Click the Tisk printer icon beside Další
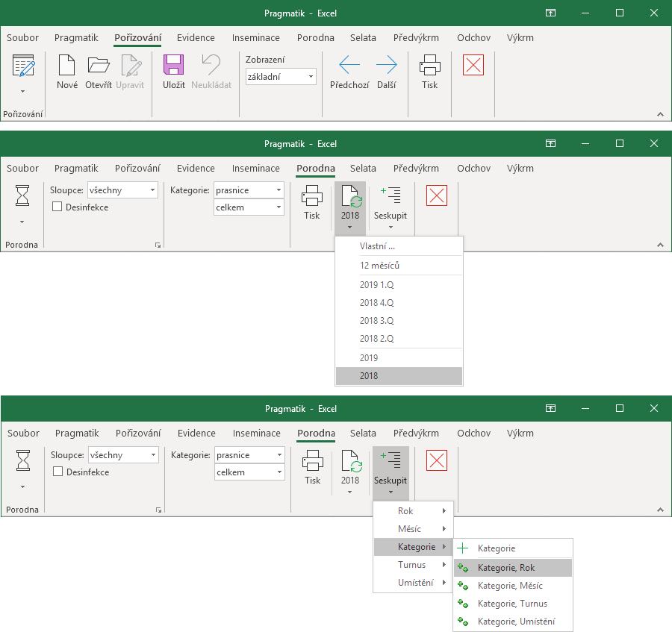 coord(430,65)
